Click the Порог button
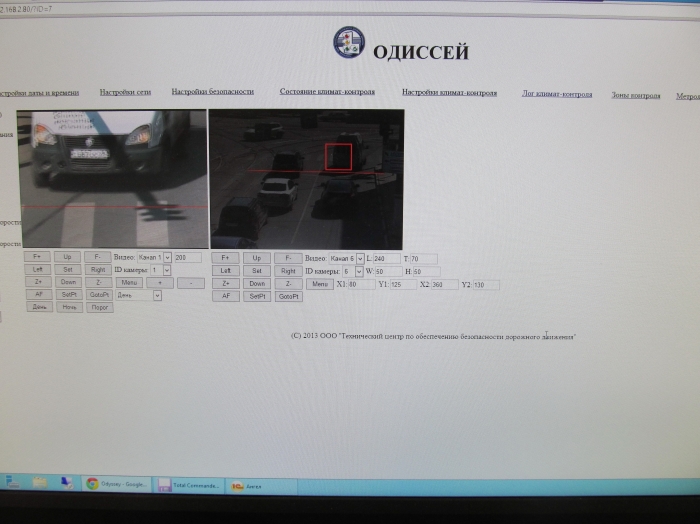The height and width of the screenshot is (524, 700). pyautogui.click(x=100, y=307)
